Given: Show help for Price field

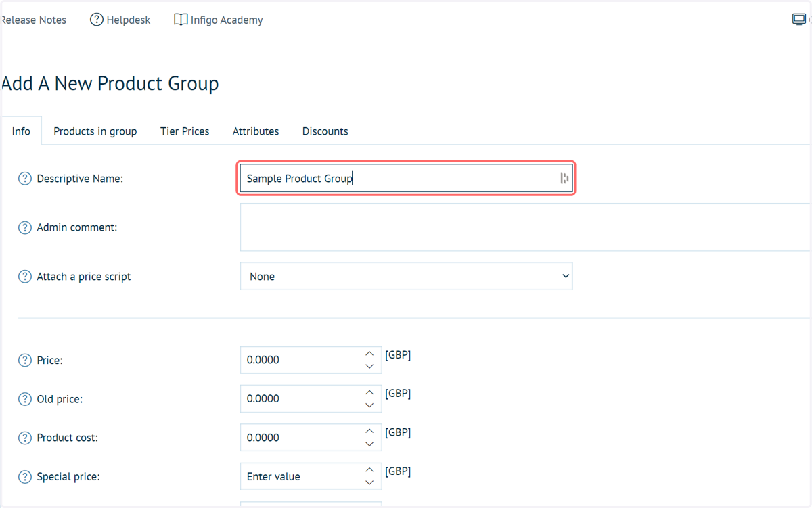Looking at the screenshot, I should click(25, 361).
